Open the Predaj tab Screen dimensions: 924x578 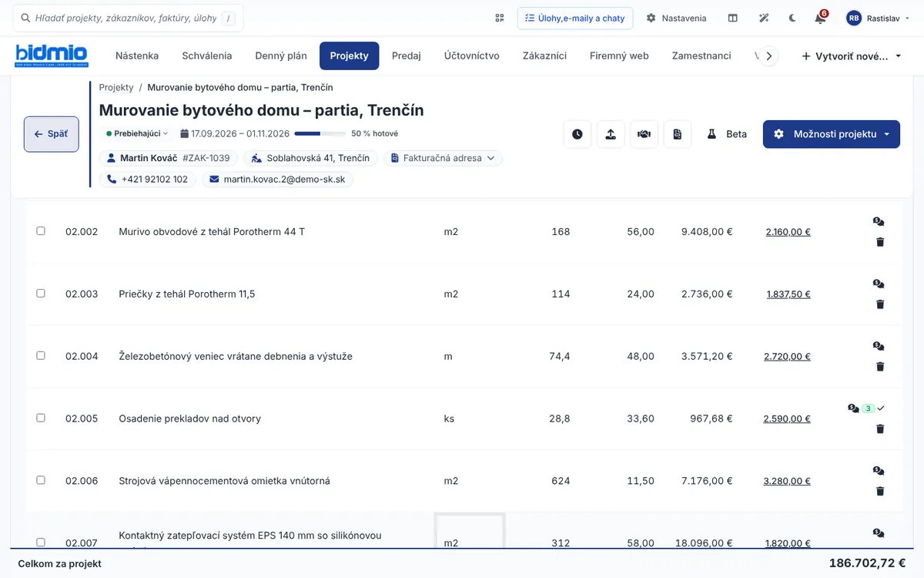click(x=407, y=55)
